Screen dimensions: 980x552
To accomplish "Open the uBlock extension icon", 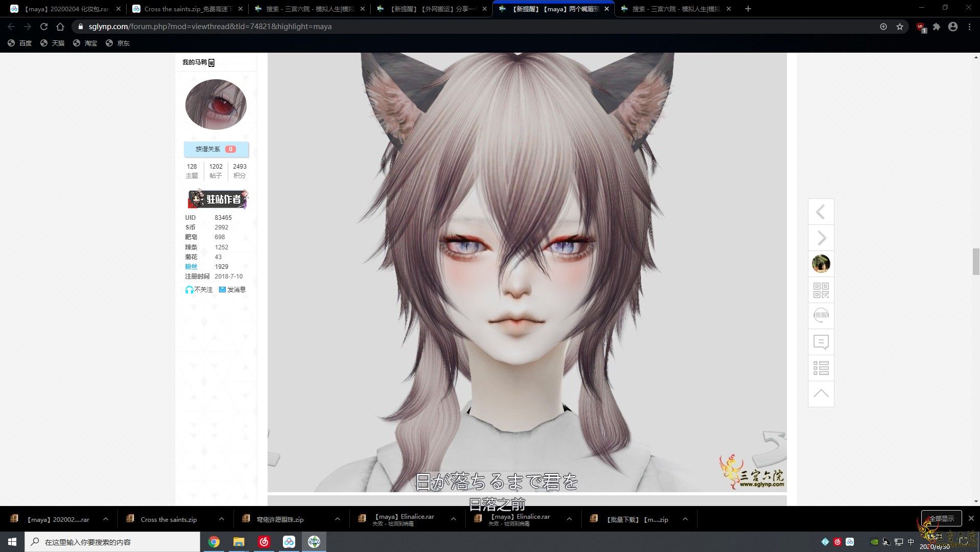I will click(x=921, y=27).
